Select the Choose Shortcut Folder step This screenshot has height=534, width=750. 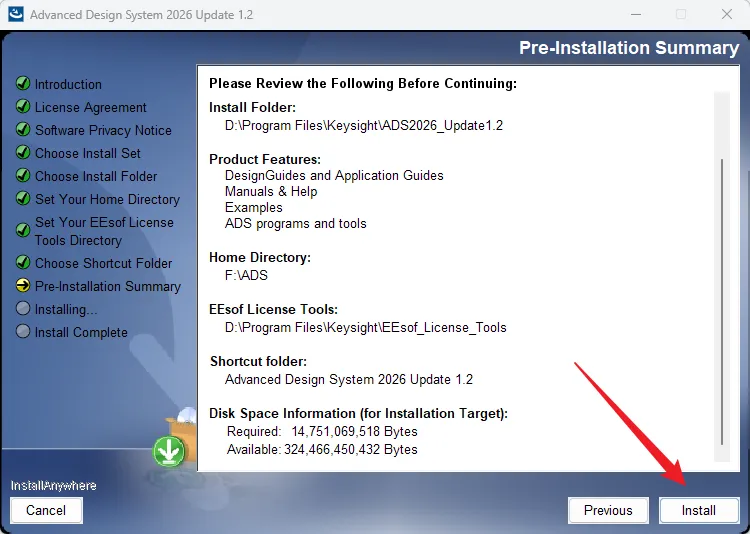(x=104, y=263)
